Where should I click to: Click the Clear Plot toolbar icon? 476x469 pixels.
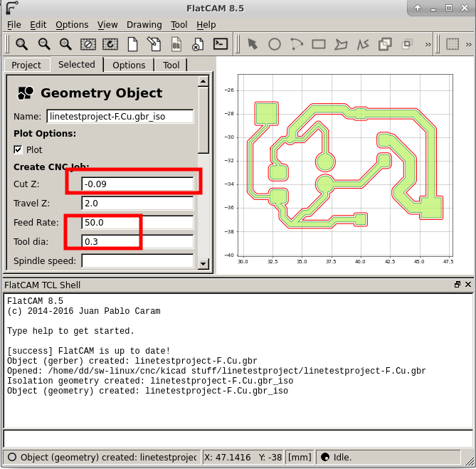click(x=88, y=44)
